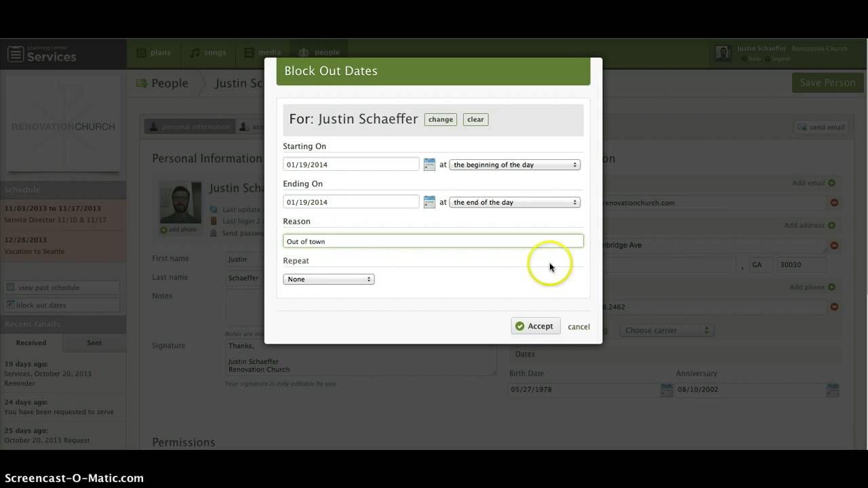Click the logout link in header
The image size is (868, 488).
777,59
